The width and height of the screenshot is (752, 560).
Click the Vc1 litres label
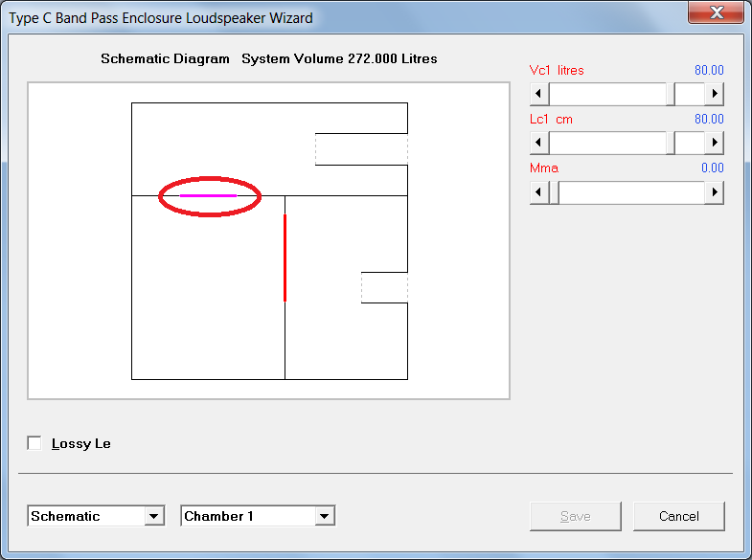coord(557,71)
